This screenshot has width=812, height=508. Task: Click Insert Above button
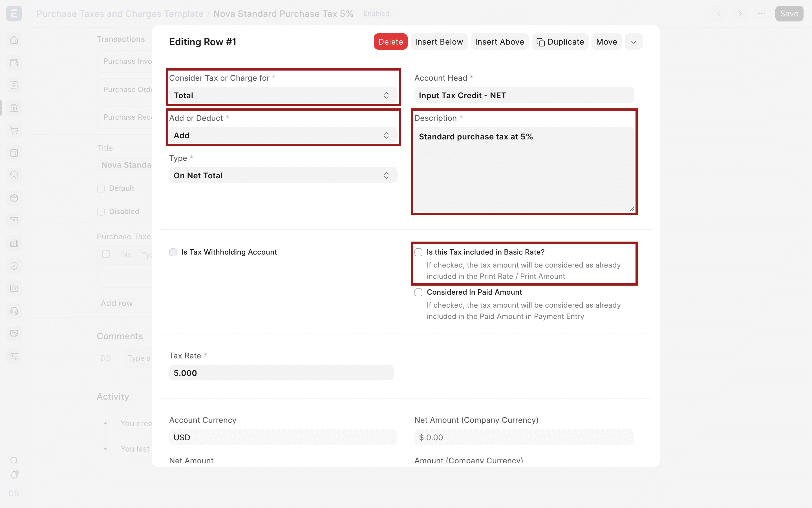[x=500, y=42]
